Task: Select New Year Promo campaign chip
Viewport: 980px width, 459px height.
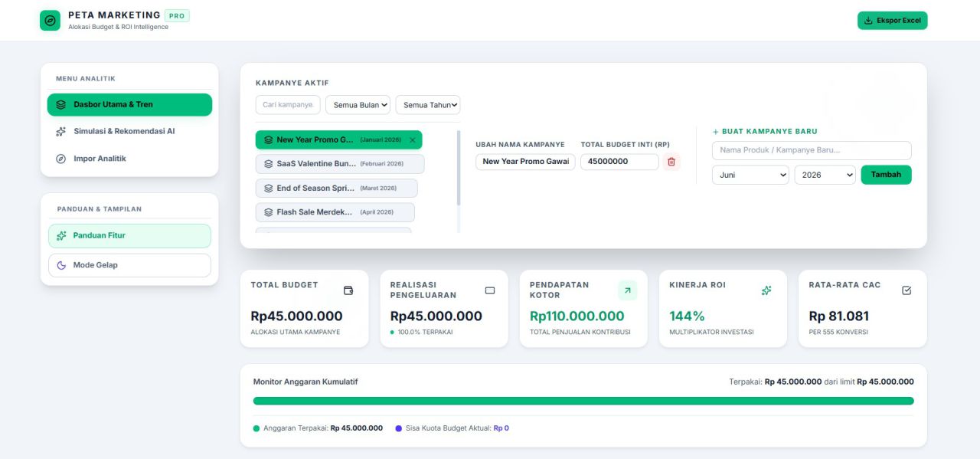Action: (338, 140)
